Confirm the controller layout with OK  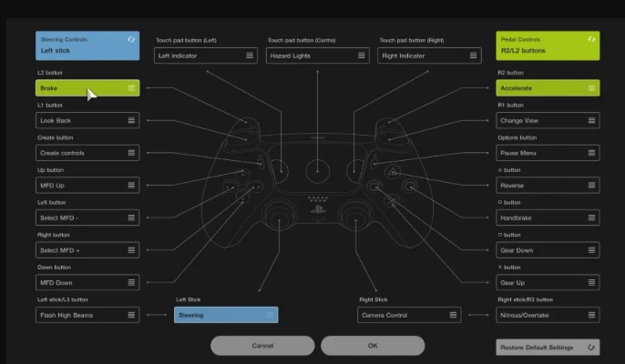373,346
